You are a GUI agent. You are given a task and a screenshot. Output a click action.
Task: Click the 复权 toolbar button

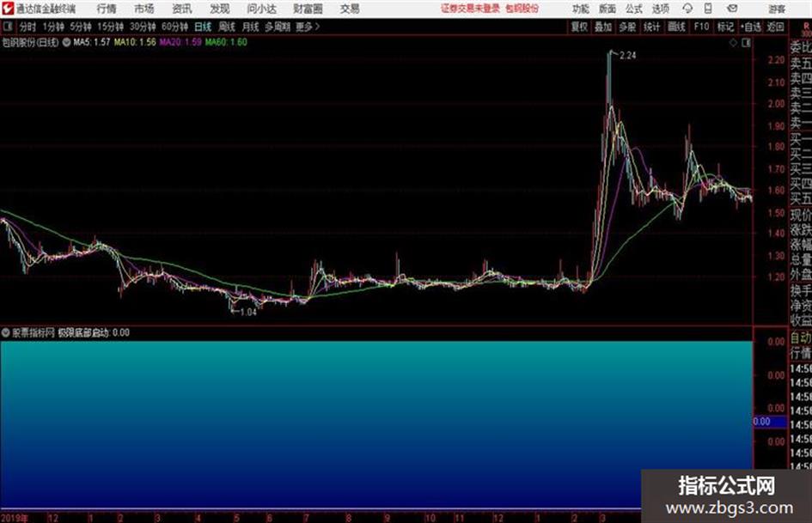579,27
